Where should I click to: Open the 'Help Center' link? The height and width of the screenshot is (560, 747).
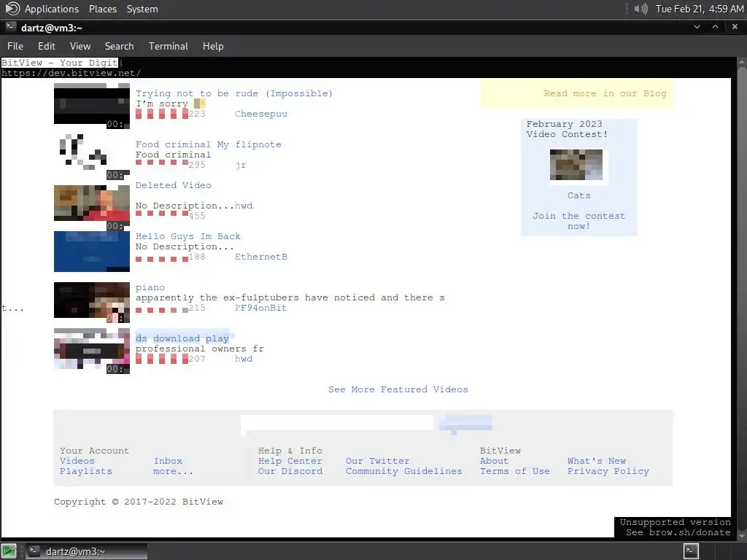click(x=290, y=461)
